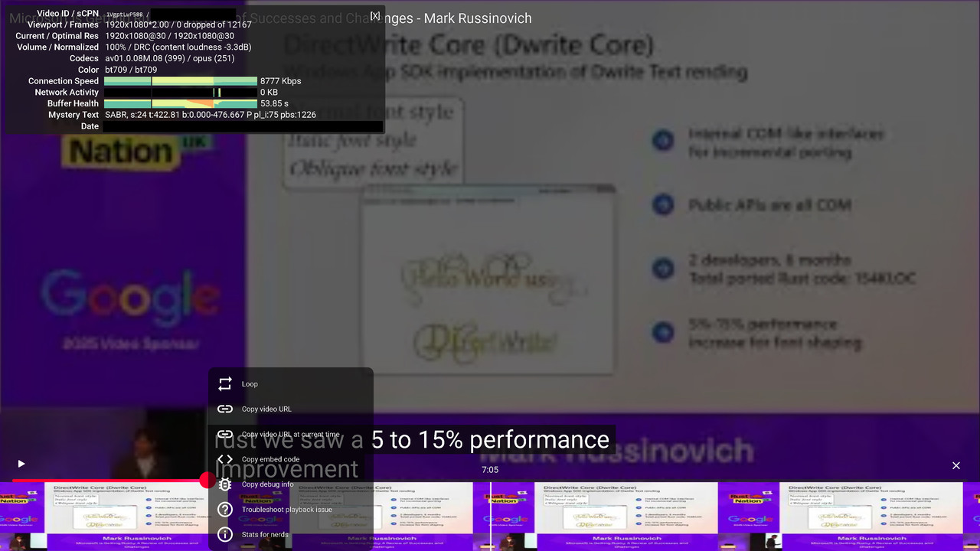Click the 0 dropped of 12167 frames value
This screenshot has height=551, width=980.
click(x=214, y=25)
